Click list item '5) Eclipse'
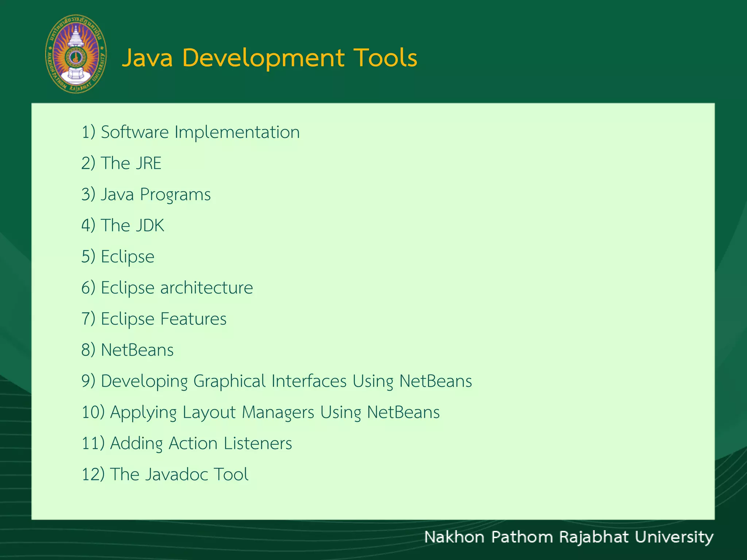747x560 pixels. [118, 257]
